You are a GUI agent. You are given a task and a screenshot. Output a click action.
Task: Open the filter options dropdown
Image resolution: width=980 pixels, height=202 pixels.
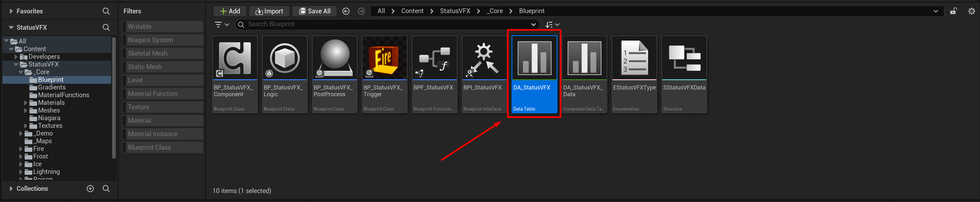pyautogui.click(x=222, y=24)
